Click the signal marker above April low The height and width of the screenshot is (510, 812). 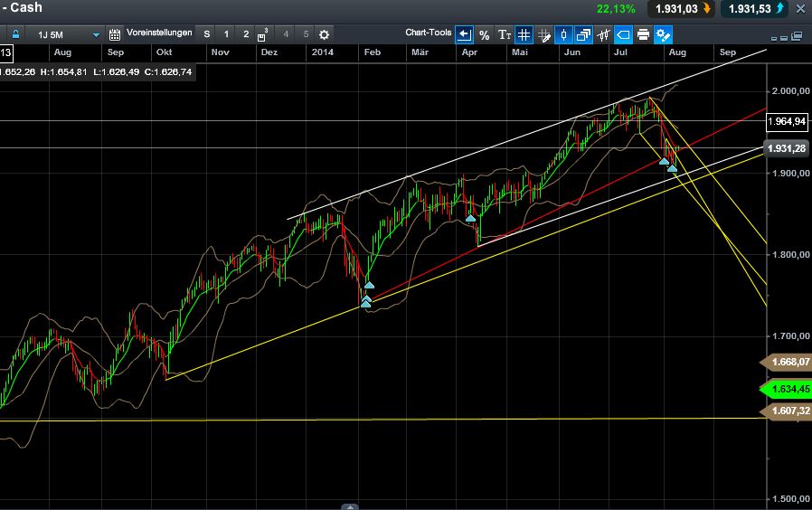click(470, 219)
